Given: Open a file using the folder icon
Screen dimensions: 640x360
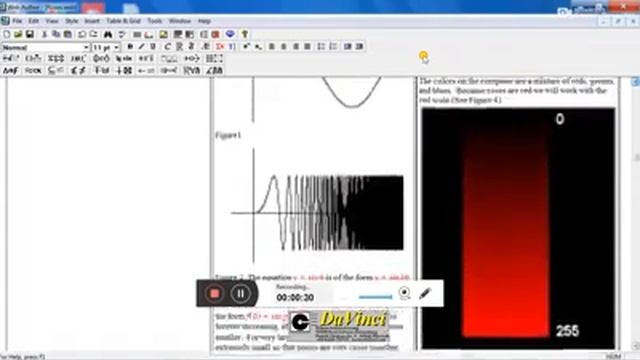Looking at the screenshot, I should click(x=18, y=34).
